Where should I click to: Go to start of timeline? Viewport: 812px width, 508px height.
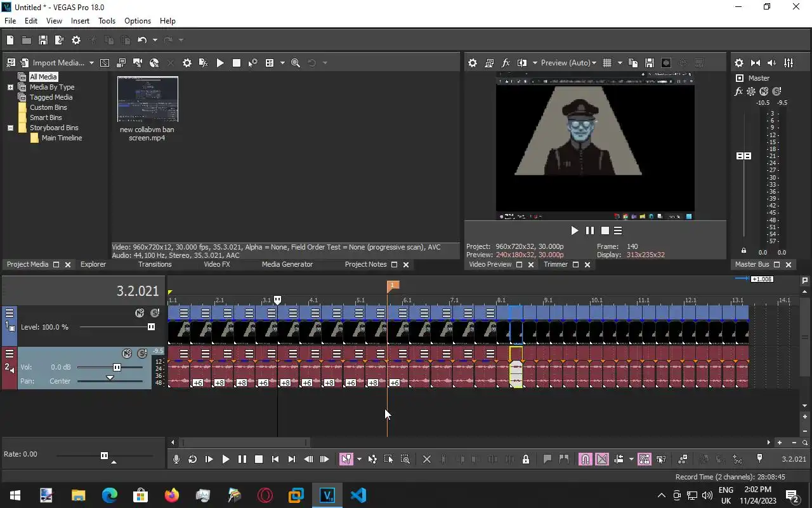tap(275, 459)
